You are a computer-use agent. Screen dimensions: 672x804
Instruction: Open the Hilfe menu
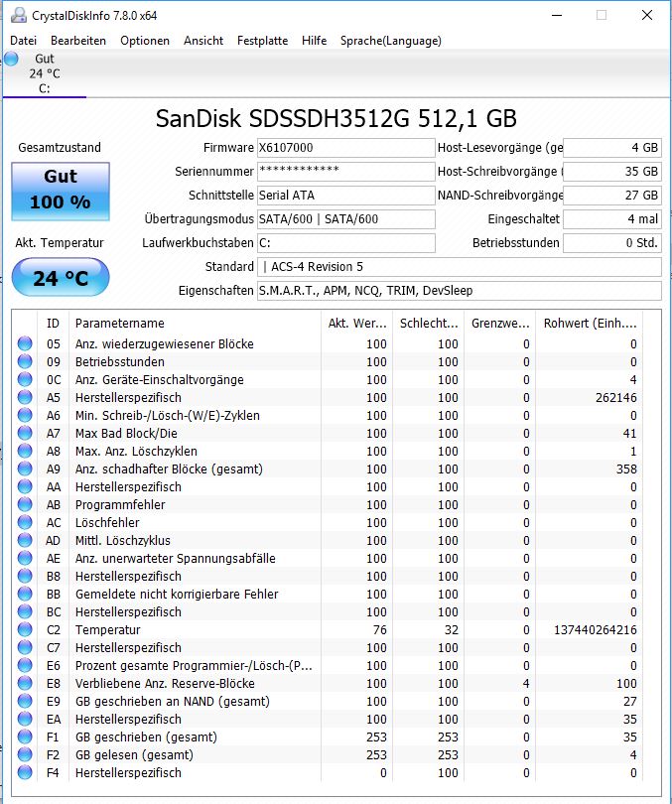click(315, 41)
